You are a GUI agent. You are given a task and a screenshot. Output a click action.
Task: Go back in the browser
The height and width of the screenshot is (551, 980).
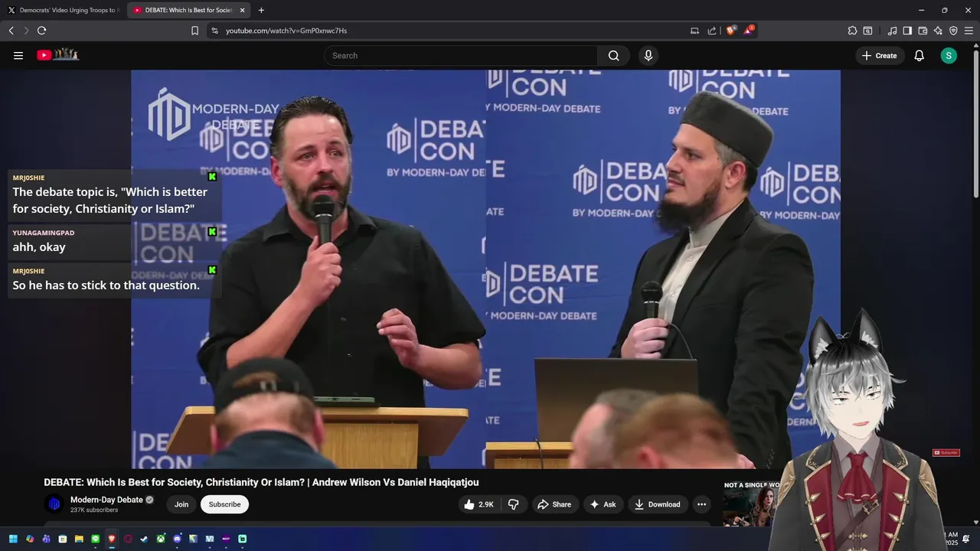tap(11, 31)
